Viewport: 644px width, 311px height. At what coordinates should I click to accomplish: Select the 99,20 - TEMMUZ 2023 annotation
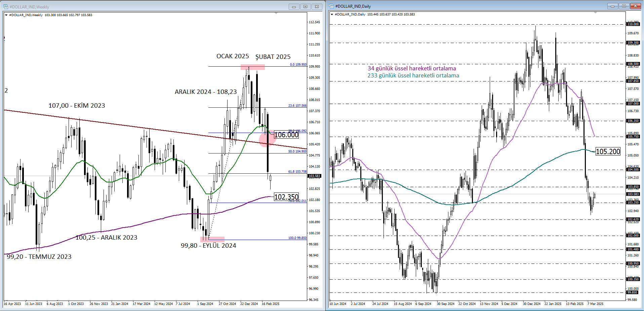pos(39,257)
